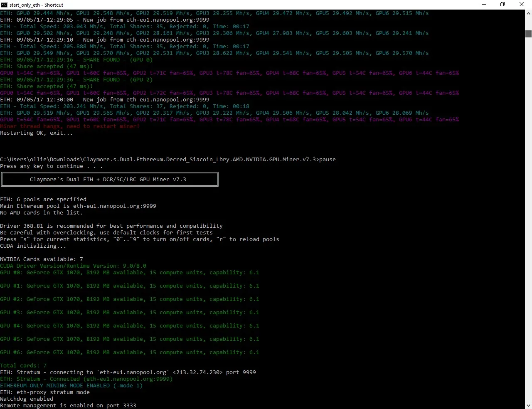Click the 'New job' line timestamped 12:30:00
Screen dimensions: 532x409
click(105, 100)
